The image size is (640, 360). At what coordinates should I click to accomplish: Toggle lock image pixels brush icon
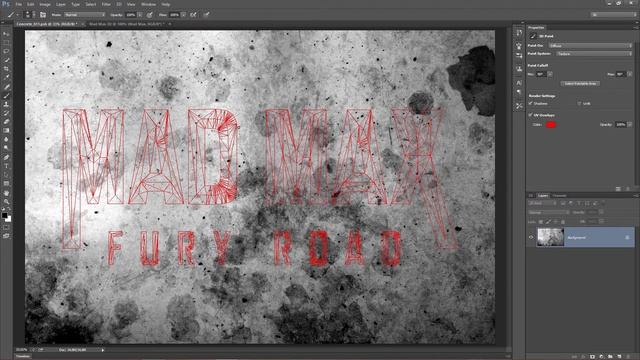pyautogui.click(x=548, y=222)
